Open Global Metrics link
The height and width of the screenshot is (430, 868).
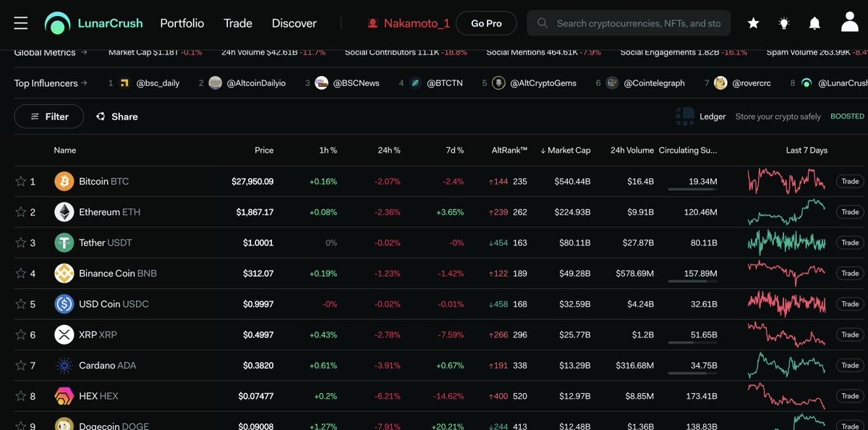51,52
